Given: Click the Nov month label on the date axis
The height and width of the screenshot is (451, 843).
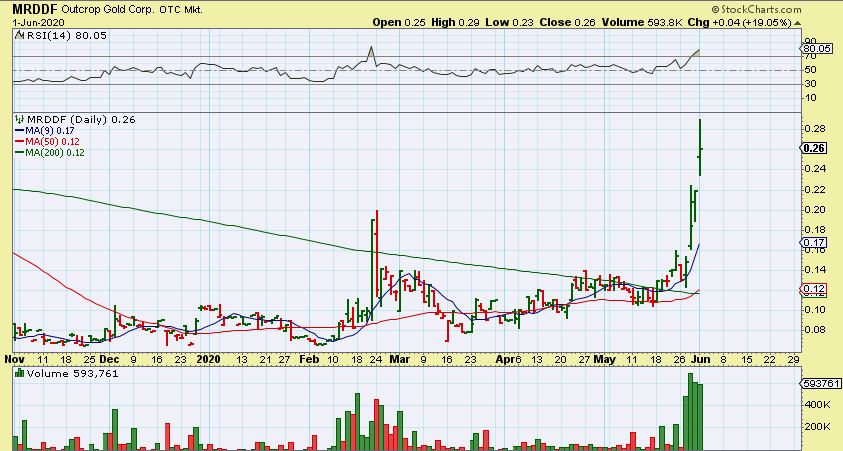Looking at the screenshot, I should pos(13,359).
